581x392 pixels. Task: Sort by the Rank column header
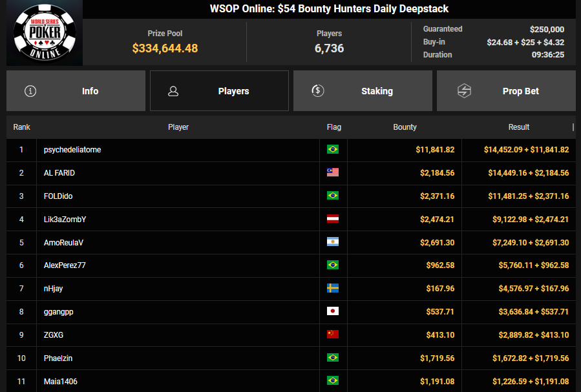pos(22,127)
